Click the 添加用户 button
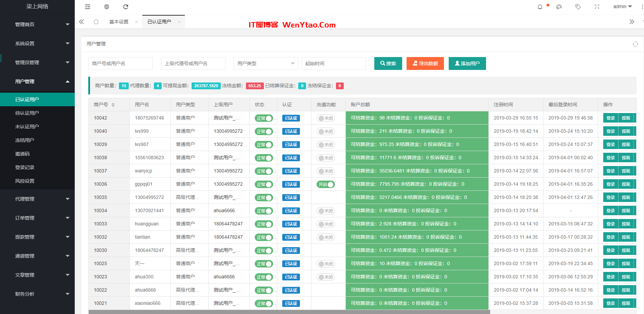The width and height of the screenshot is (644, 314). coord(467,63)
